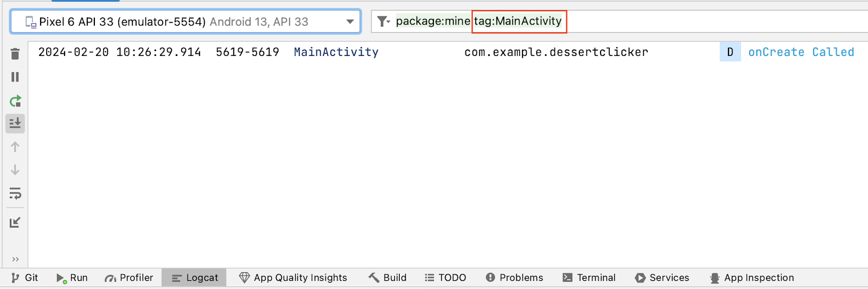The width and height of the screenshot is (868, 289).
Task: Open the filter history funnel dropdown
Action: (384, 22)
